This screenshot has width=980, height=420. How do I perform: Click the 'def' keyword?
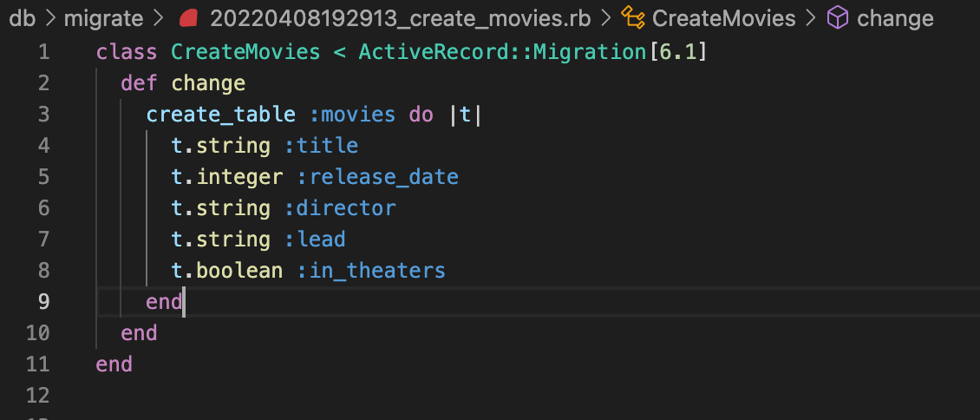click(x=140, y=83)
